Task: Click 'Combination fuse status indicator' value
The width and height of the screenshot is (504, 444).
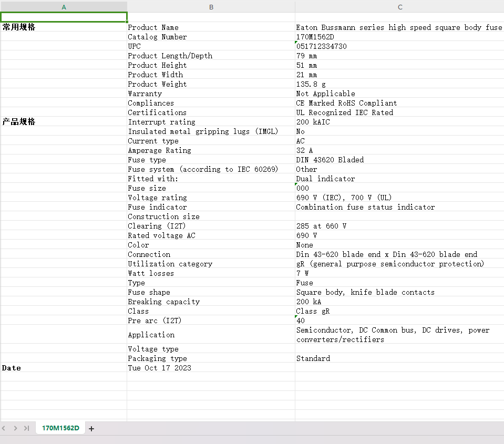Action: point(399,207)
